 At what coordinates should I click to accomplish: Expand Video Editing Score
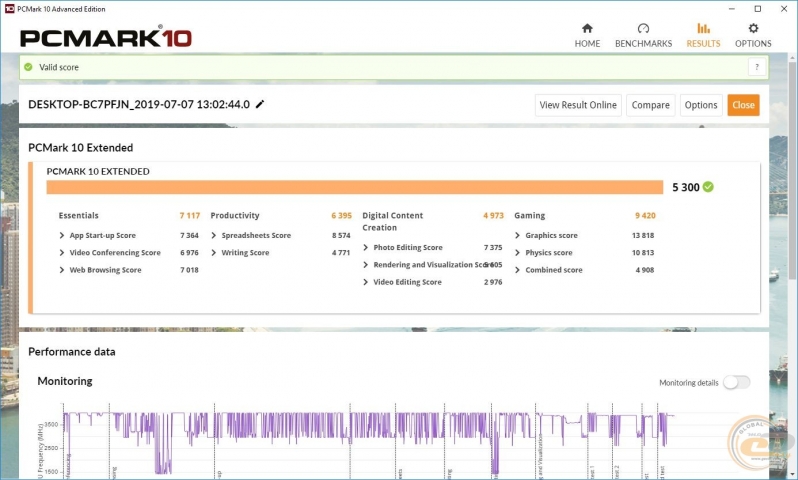coord(365,282)
